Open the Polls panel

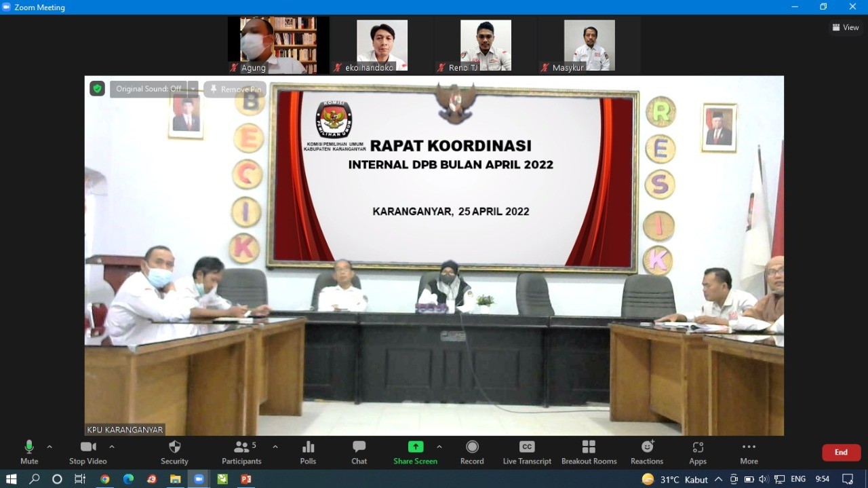coord(308,451)
